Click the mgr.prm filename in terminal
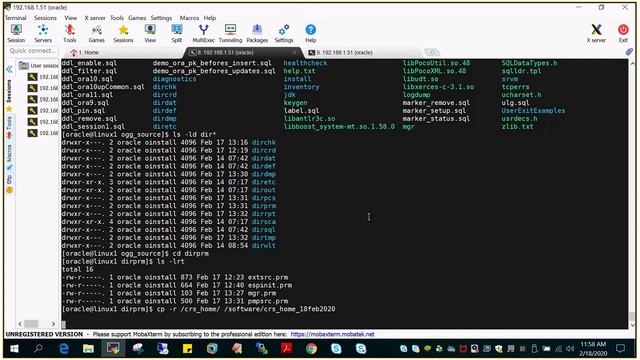 262,293
